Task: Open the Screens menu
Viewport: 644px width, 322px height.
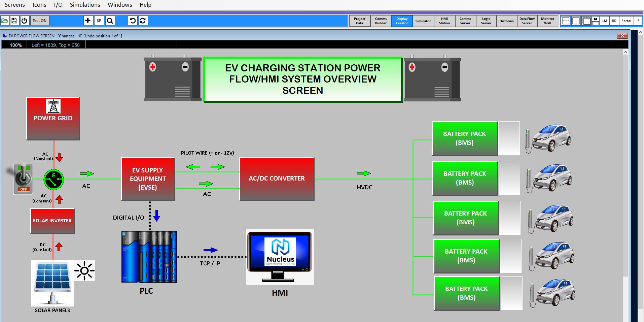Action: (14, 5)
